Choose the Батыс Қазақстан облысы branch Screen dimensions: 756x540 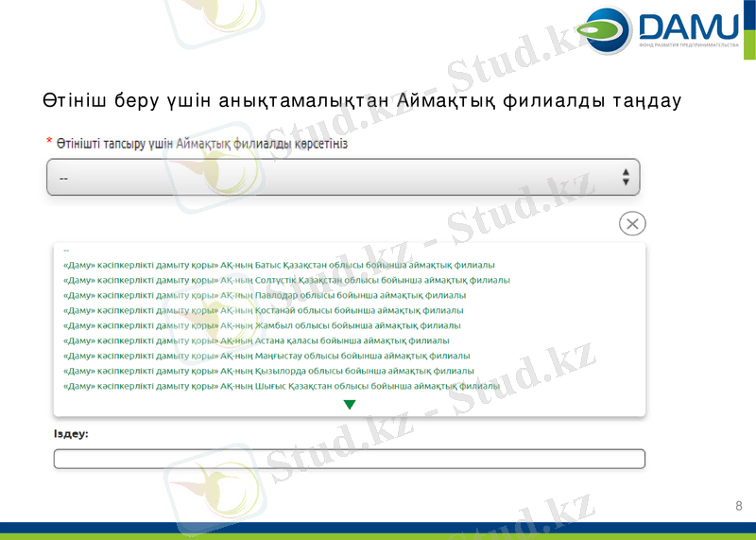click(x=279, y=265)
